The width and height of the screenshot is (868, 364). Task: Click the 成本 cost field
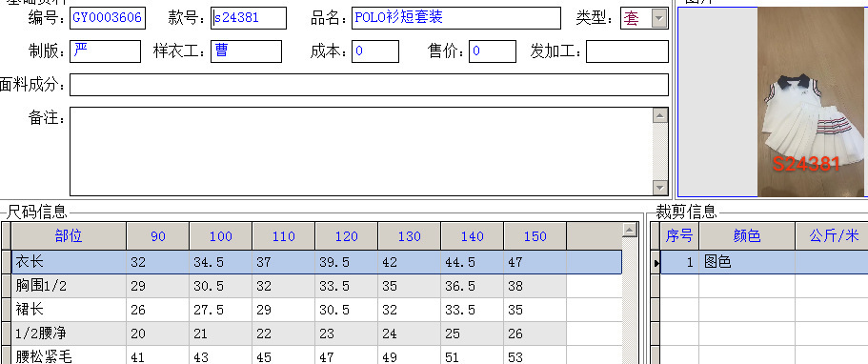375,51
